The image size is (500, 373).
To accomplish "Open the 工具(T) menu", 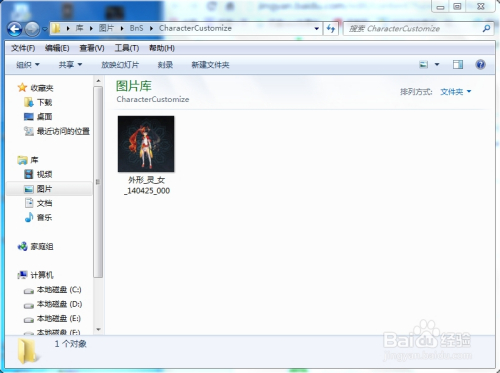I will point(127,48).
